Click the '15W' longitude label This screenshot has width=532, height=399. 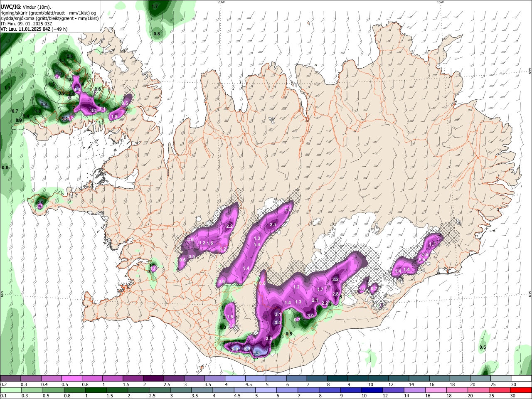pos(440,2)
